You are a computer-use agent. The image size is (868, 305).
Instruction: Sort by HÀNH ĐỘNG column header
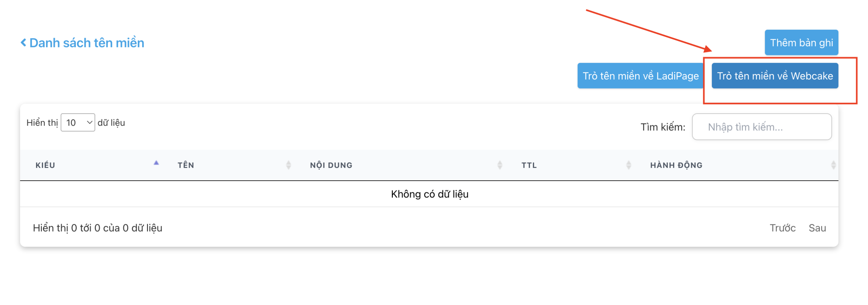pyautogui.click(x=676, y=165)
